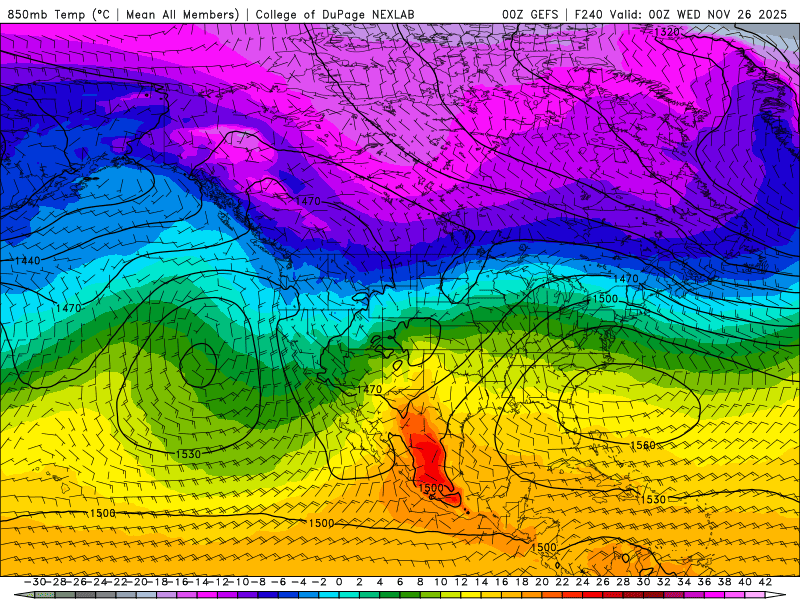Click the "850mb Temp (°C" title text

coord(59,14)
